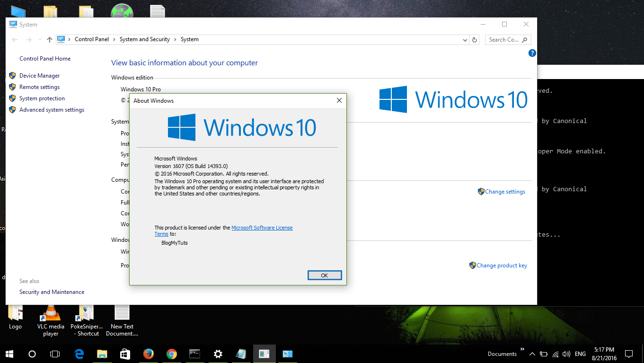Image resolution: width=644 pixels, height=363 pixels.
Task: Click the blue Help question mark icon
Action: tap(532, 53)
